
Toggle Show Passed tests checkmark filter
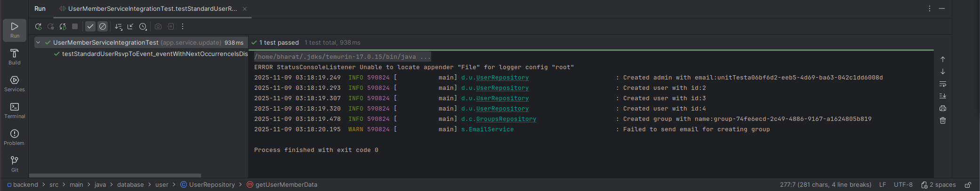[x=90, y=27]
